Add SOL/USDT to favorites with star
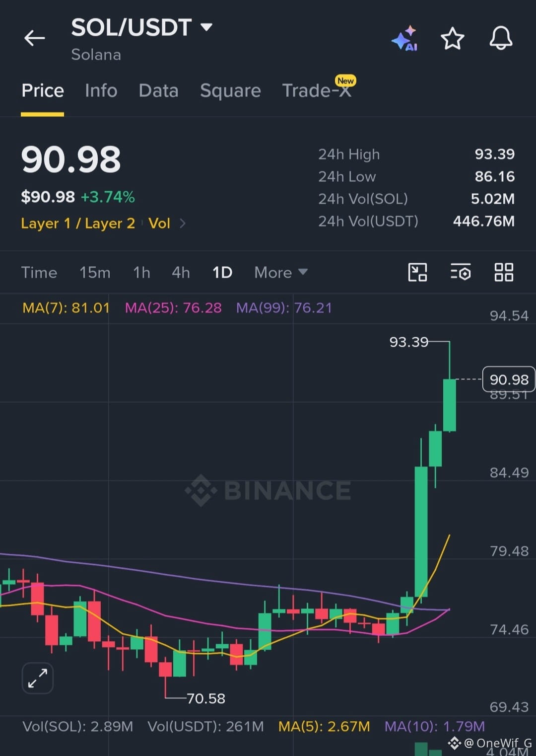 click(453, 38)
